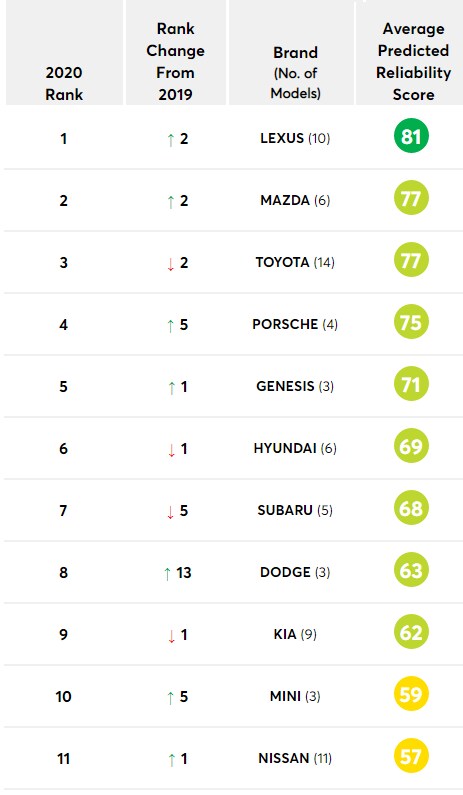
Task: Click the red down arrow in the Toyota row
Action: 170,264
